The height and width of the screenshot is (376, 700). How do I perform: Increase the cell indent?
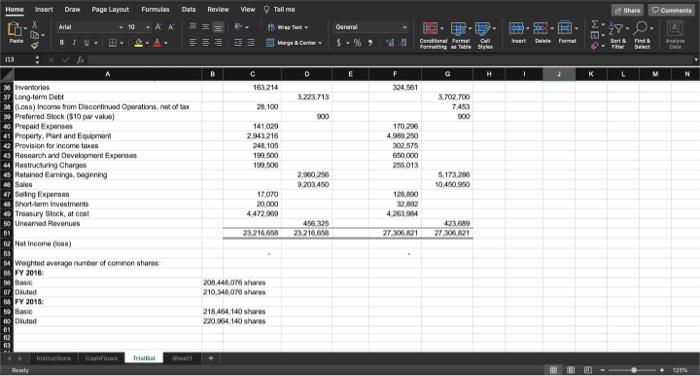click(251, 42)
